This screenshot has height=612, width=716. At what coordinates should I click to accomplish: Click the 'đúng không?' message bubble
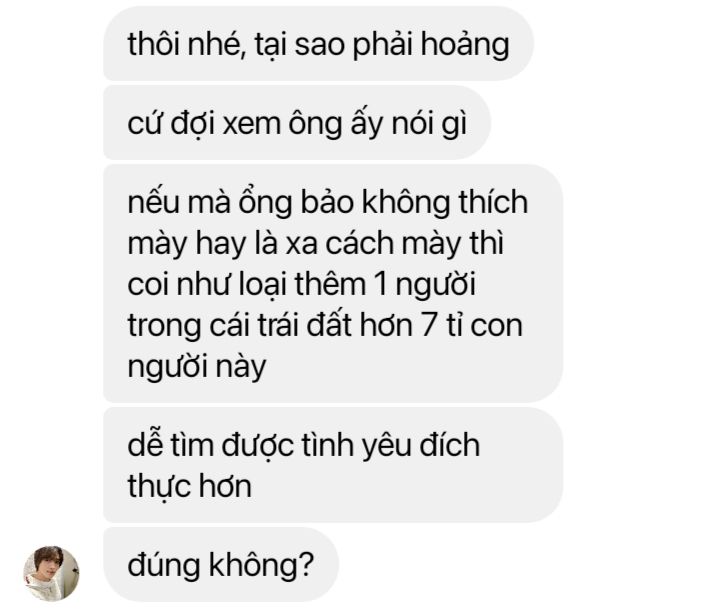tap(221, 565)
